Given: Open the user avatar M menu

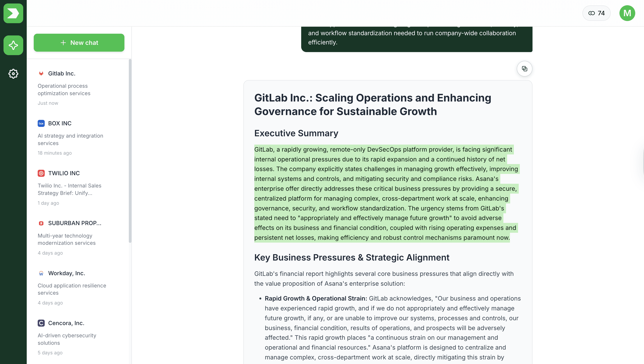Looking at the screenshot, I should click(x=627, y=13).
